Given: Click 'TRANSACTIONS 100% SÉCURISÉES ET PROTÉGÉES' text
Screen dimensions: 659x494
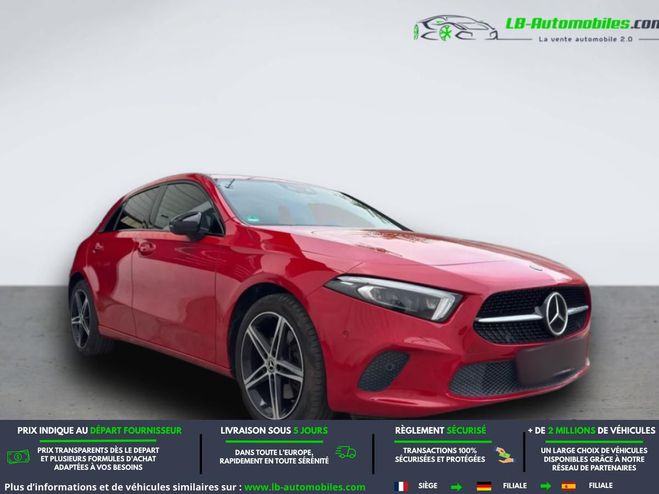Looking at the screenshot, I should point(440,455).
